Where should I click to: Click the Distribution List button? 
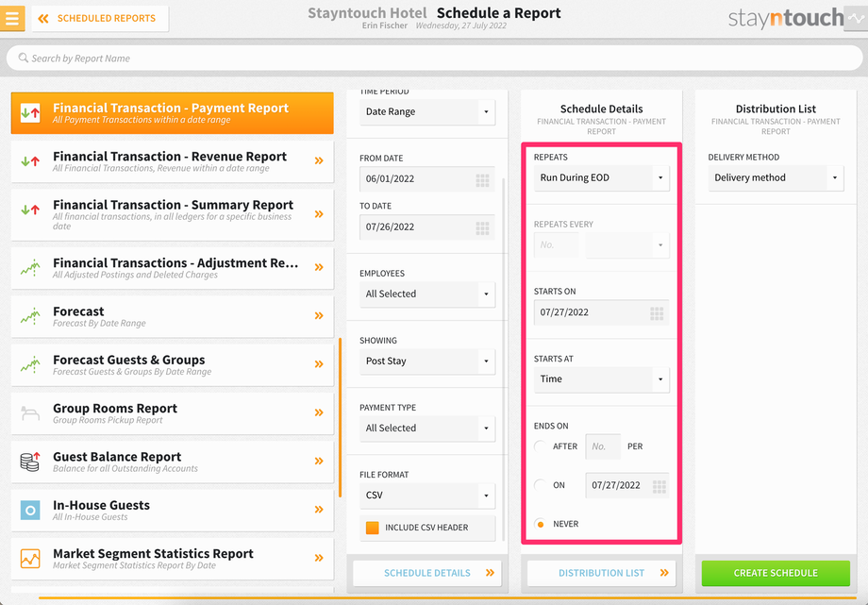pos(602,573)
